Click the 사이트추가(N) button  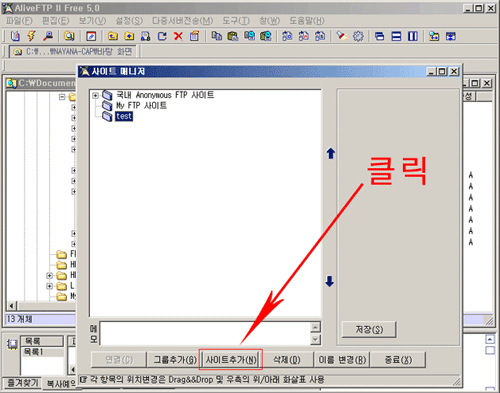pos(231,360)
